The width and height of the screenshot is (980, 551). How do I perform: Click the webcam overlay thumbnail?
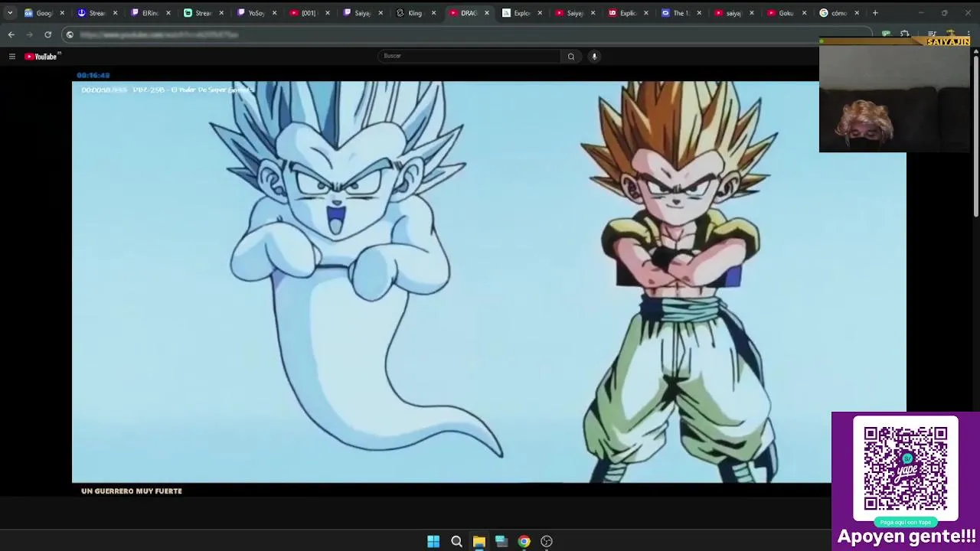[x=894, y=95]
